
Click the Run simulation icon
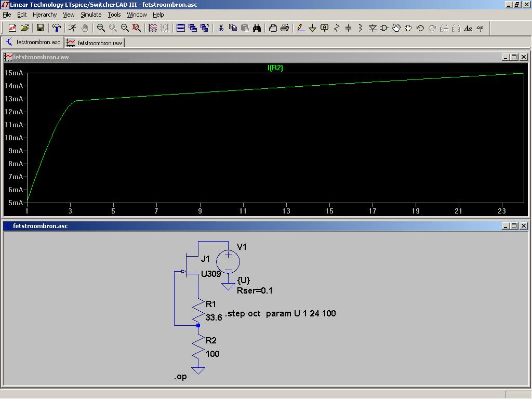pyautogui.click(x=72, y=28)
